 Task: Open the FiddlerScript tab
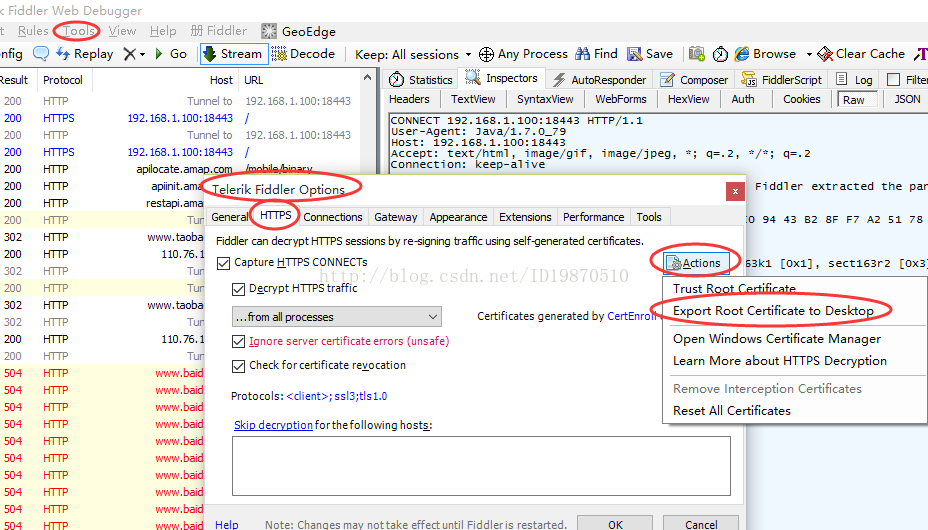click(782, 79)
